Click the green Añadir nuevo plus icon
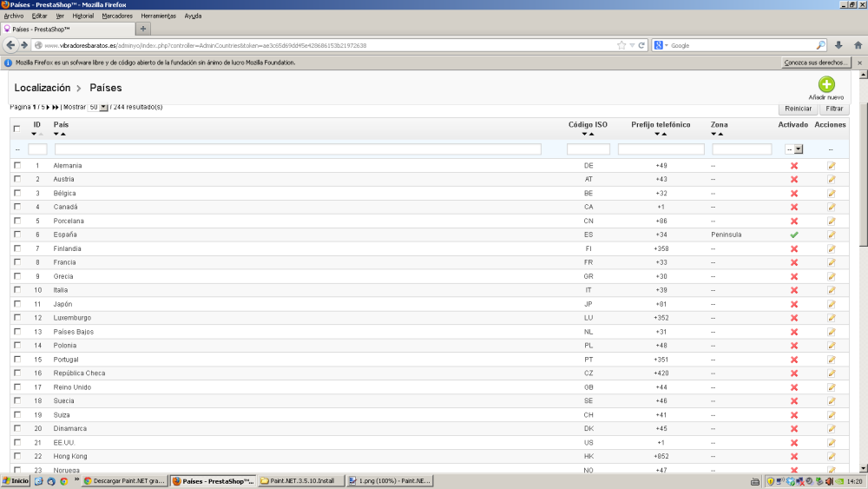The width and height of the screenshot is (868, 489). [x=826, y=84]
